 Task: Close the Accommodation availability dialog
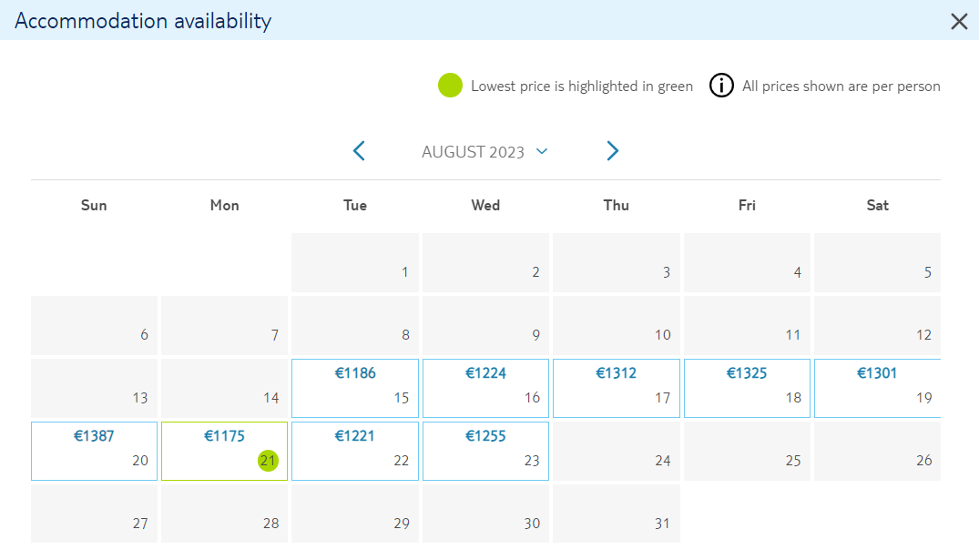tap(959, 21)
